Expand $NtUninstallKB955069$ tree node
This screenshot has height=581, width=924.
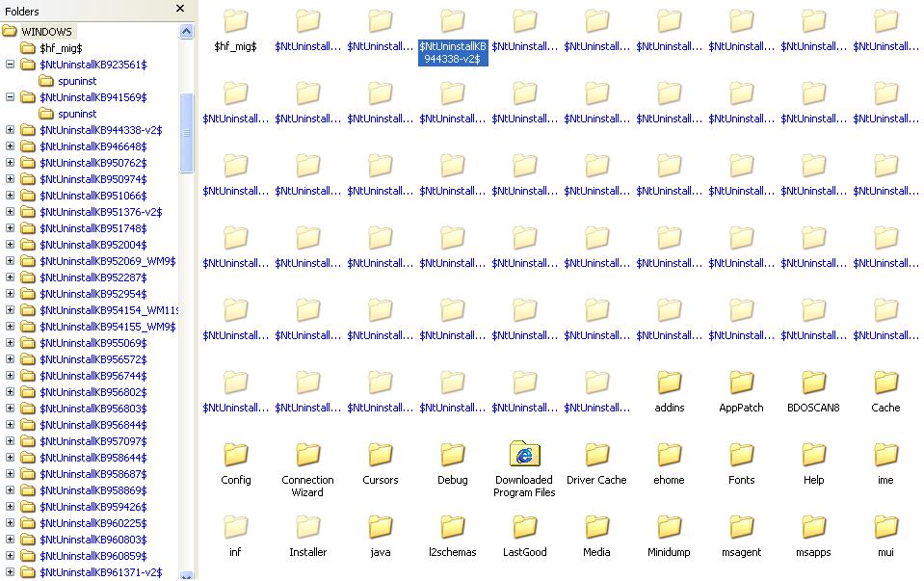tap(10, 342)
